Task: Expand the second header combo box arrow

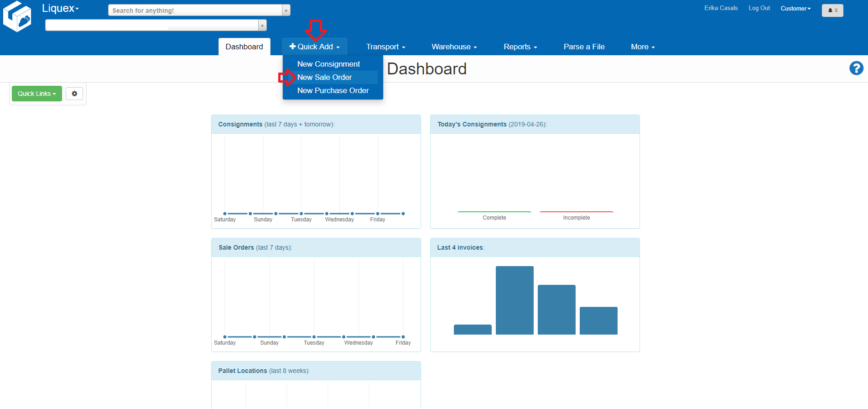Action: click(262, 26)
